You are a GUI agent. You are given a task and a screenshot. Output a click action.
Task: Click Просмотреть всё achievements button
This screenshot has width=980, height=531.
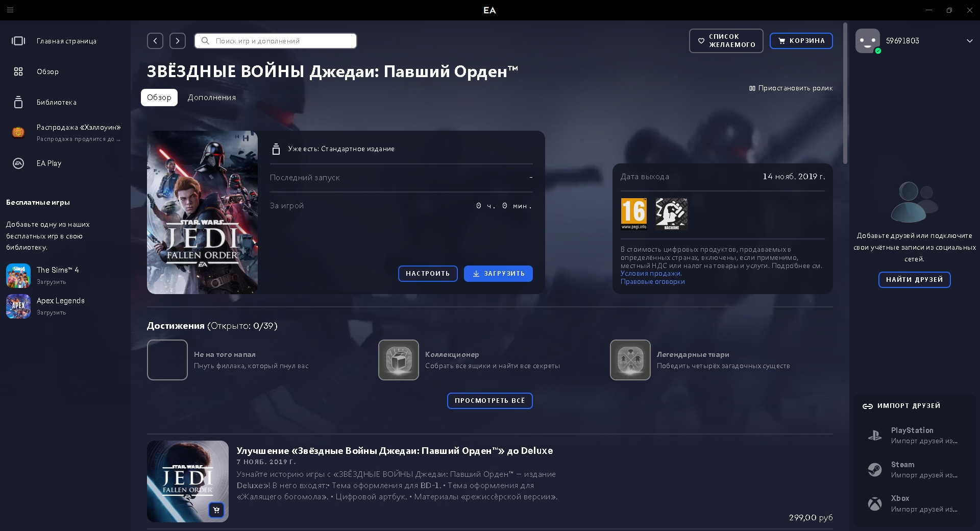coord(490,401)
